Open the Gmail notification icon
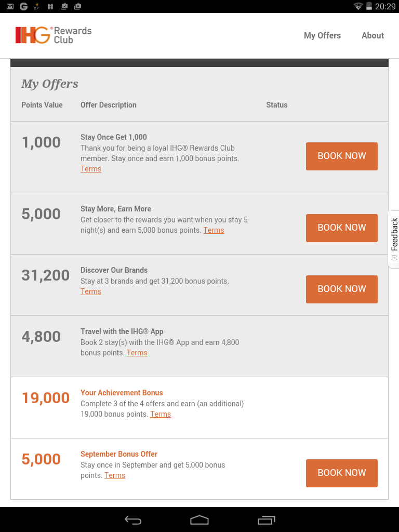This screenshot has height=532, width=399. point(10,6)
